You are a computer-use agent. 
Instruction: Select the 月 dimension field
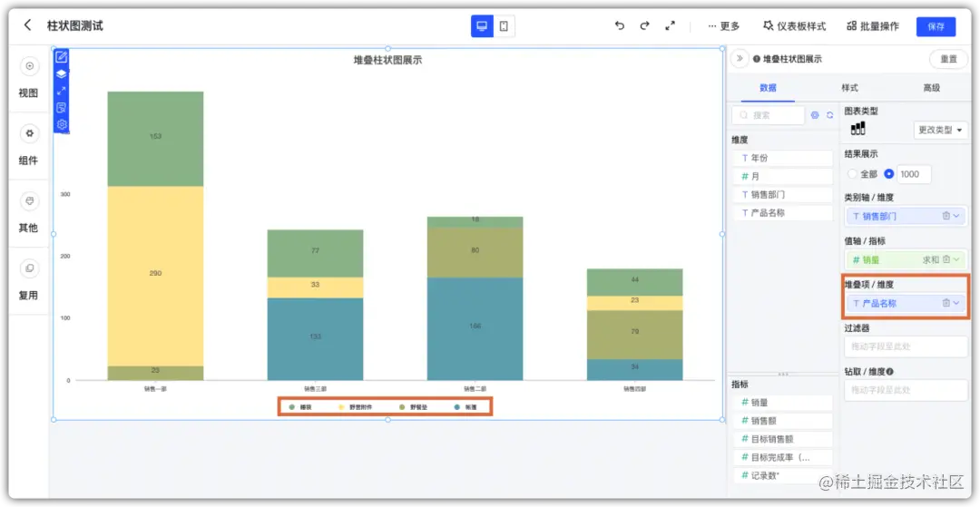pos(782,177)
